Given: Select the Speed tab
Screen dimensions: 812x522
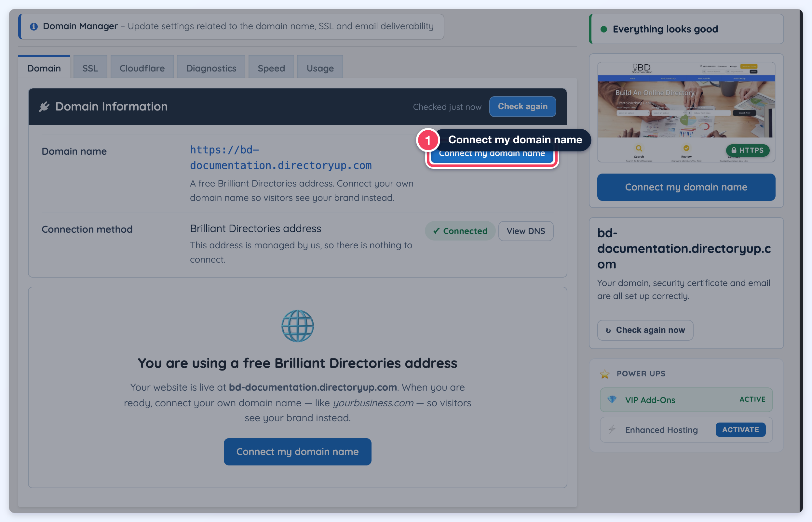Looking at the screenshot, I should point(271,68).
